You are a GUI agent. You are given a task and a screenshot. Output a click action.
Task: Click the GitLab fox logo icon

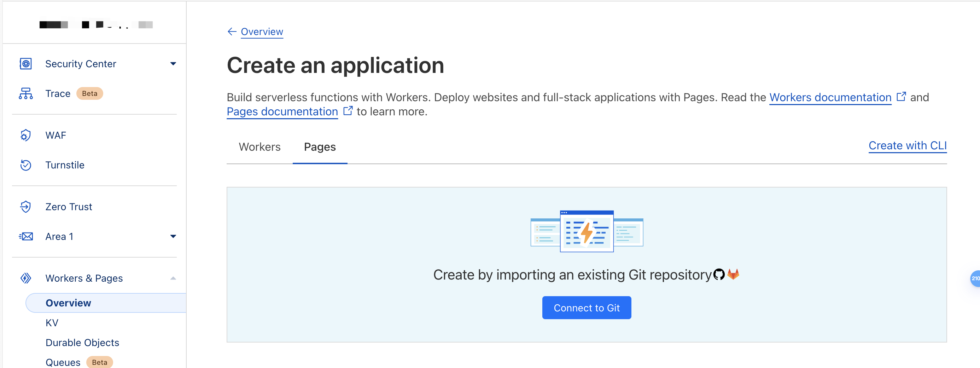pos(733,274)
